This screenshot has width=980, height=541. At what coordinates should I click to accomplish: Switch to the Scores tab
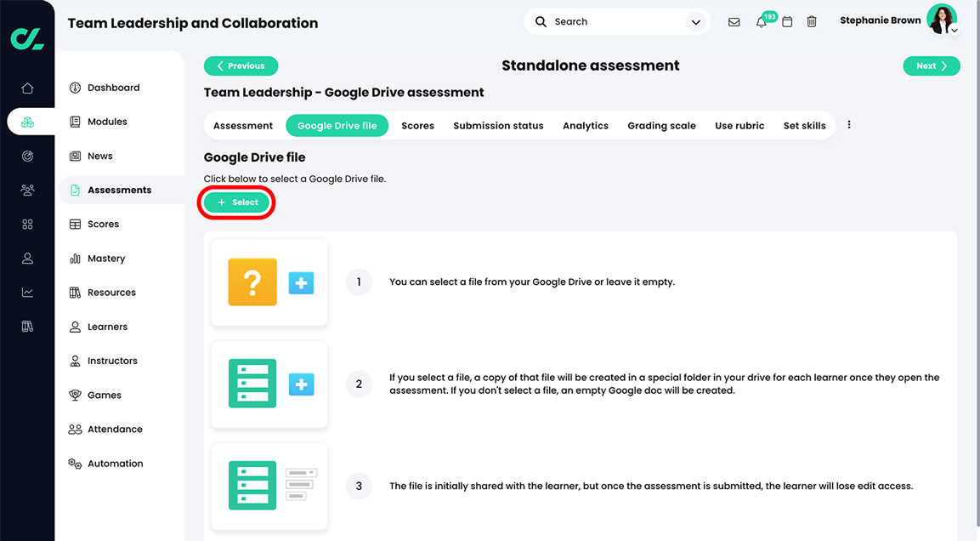417,125
